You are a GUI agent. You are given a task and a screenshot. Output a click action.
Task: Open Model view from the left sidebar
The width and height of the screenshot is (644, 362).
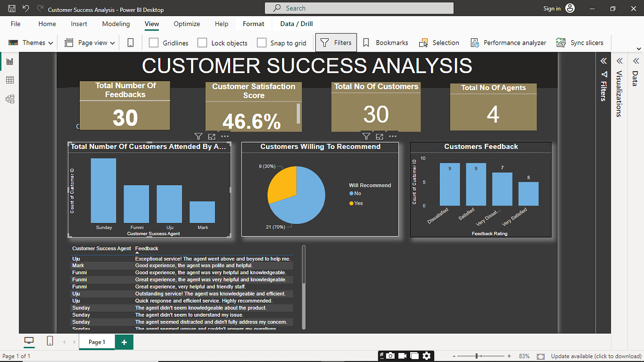pyautogui.click(x=9, y=99)
